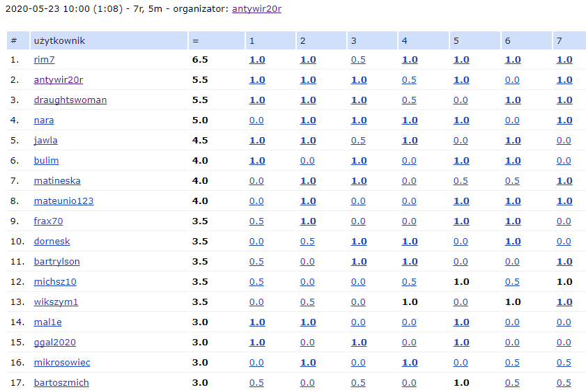Open michsz10 player profile
Screen dimensions: 586x392
(55, 282)
